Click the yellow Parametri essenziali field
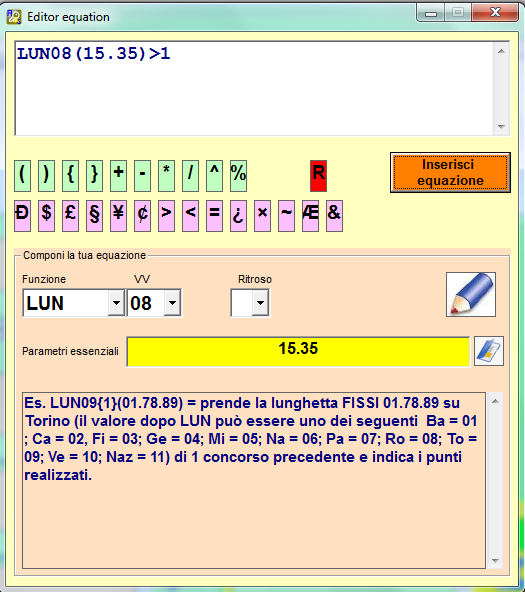525x592 pixels. (x=298, y=352)
